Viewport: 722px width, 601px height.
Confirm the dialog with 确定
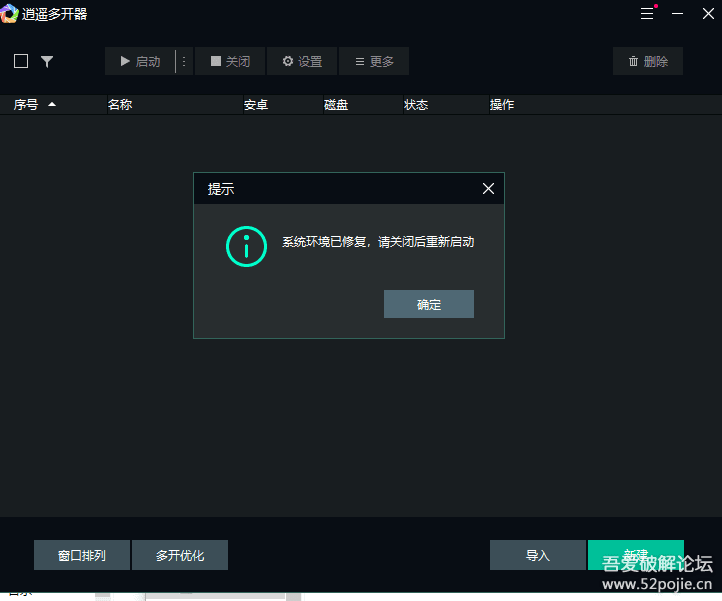click(x=428, y=304)
